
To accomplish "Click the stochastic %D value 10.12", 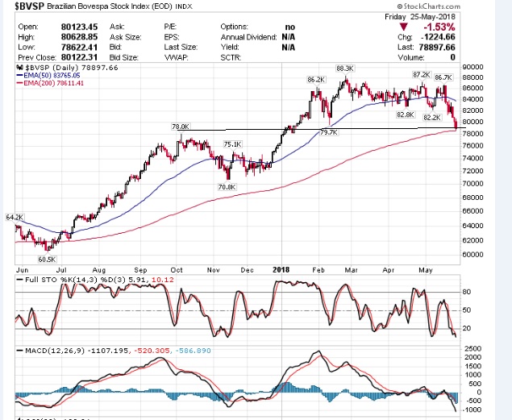I will tap(163, 280).
